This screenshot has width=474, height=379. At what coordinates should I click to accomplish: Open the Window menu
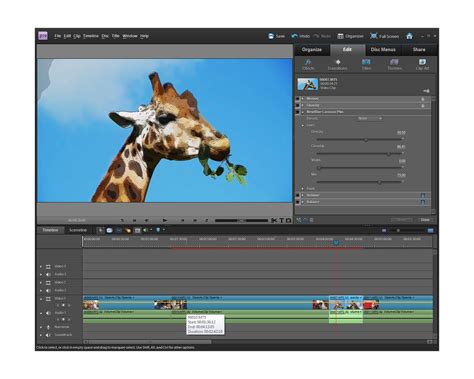coord(130,36)
